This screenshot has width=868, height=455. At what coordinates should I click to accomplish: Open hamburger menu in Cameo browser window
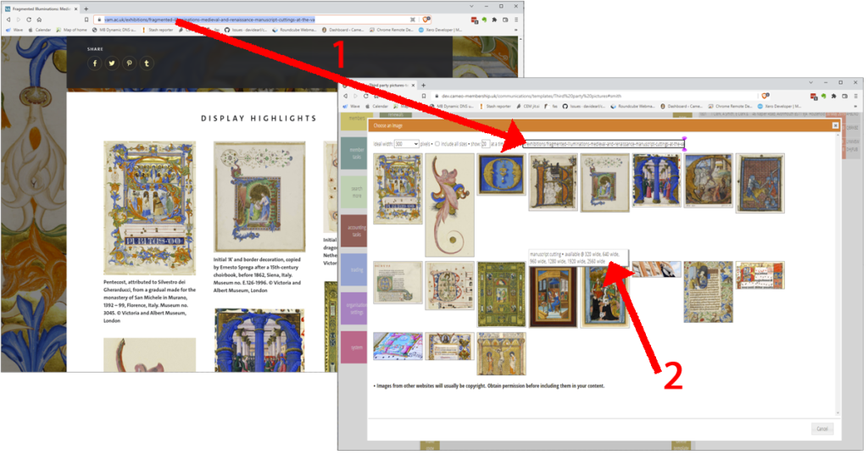pos(855,96)
